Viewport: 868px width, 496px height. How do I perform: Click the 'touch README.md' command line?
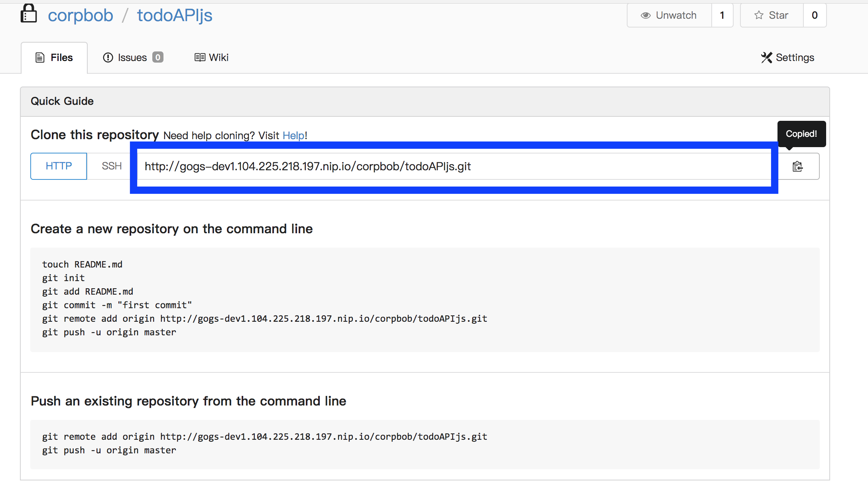[82, 264]
